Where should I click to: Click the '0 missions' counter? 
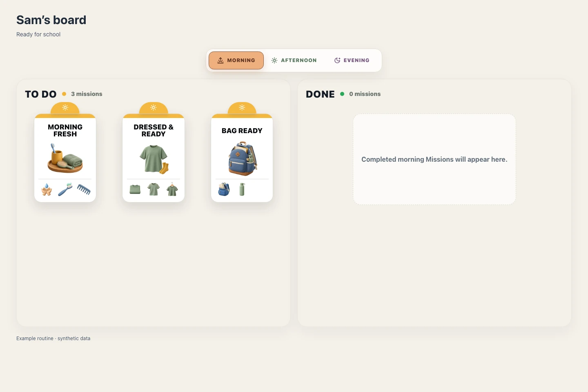[365, 94]
